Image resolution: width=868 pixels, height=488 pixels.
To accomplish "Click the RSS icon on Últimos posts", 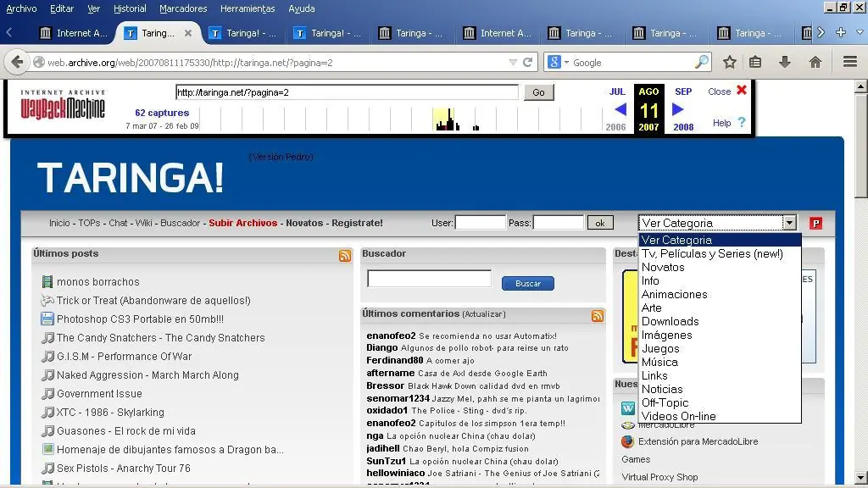I will click(344, 255).
